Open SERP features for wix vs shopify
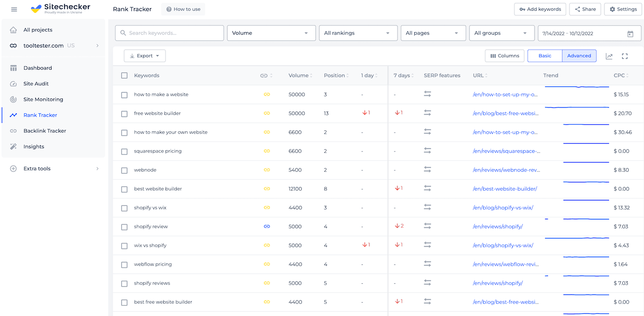Image resolution: width=644 pixels, height=316 pixels. [x=427, y=245]
